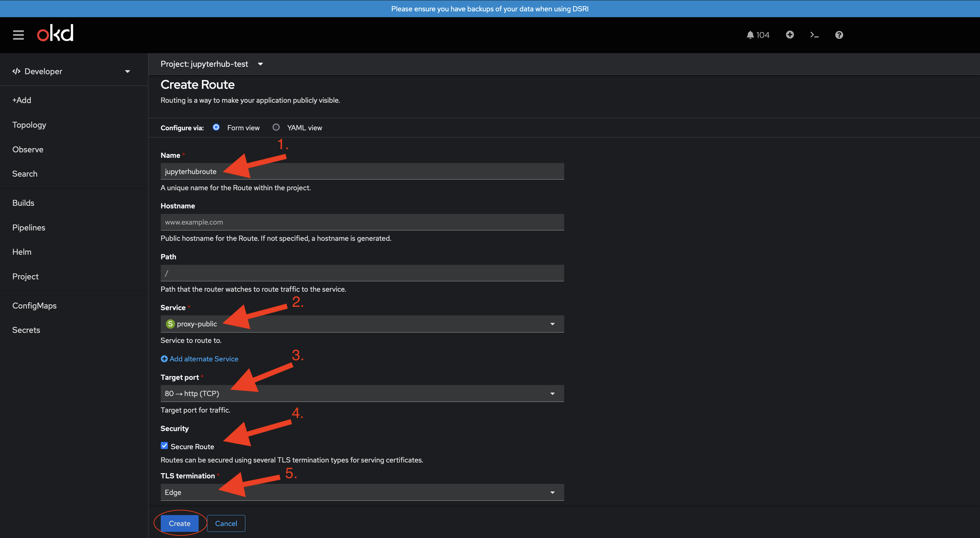Open Project in sidebar
This screenshot has width=980, height=538.
coord(26,276)
